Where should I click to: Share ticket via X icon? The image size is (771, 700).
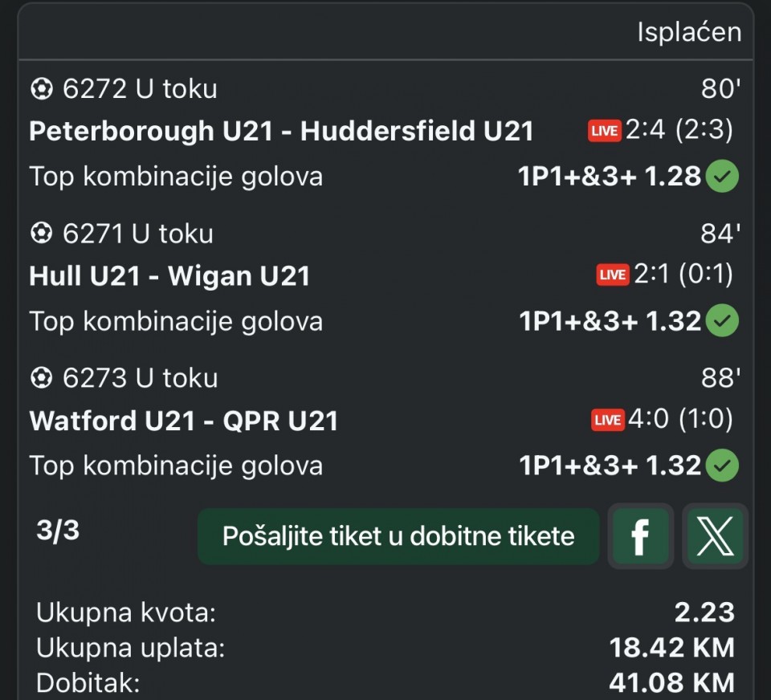pyautogui.click(x=715, y=536)
